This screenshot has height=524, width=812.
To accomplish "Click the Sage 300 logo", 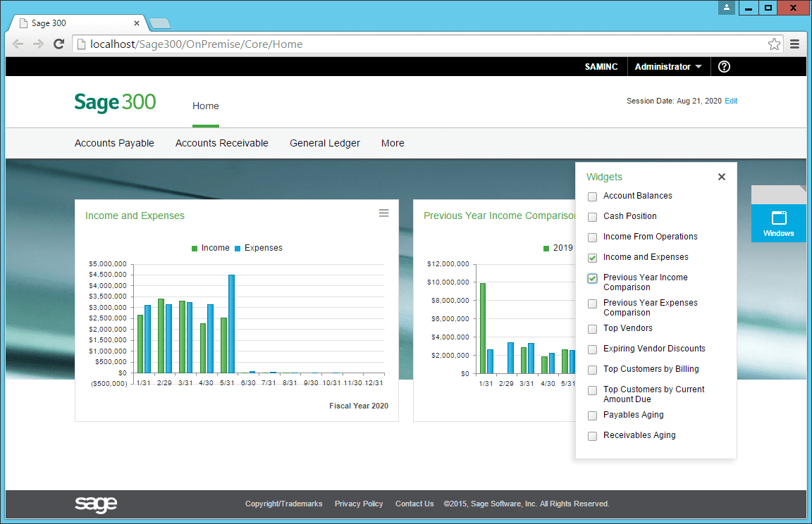I will pos(115,102).
